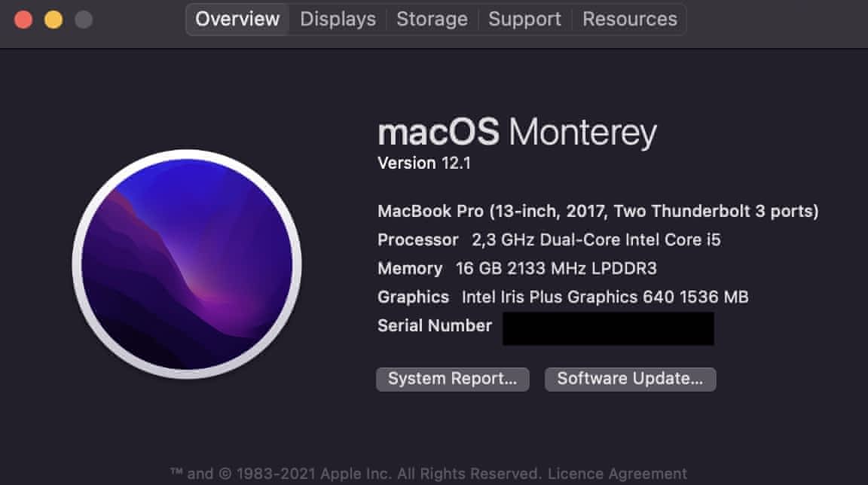Click the blacked-out serial number box
This screenshot has width=868, height=485.
pos(608,328)
